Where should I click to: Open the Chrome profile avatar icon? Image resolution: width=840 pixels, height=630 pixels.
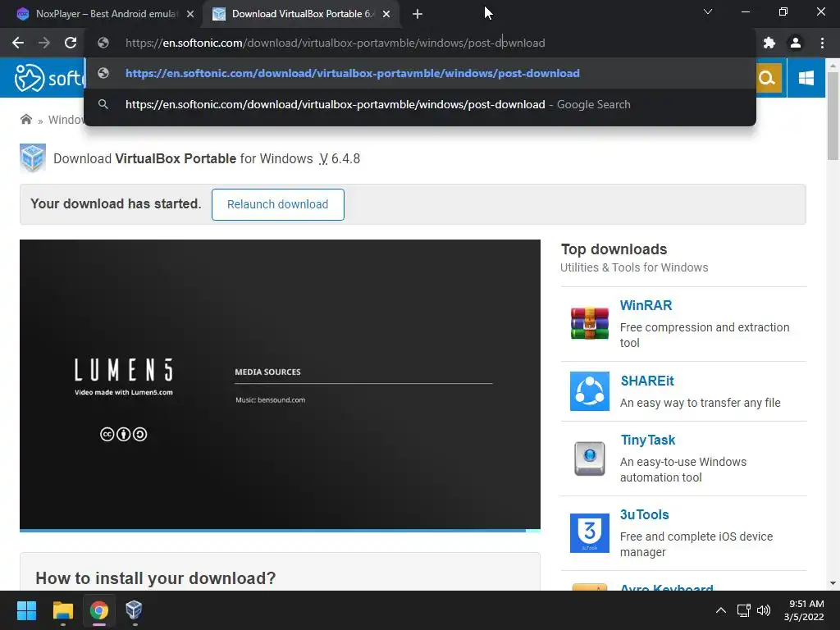click(796, 43)
